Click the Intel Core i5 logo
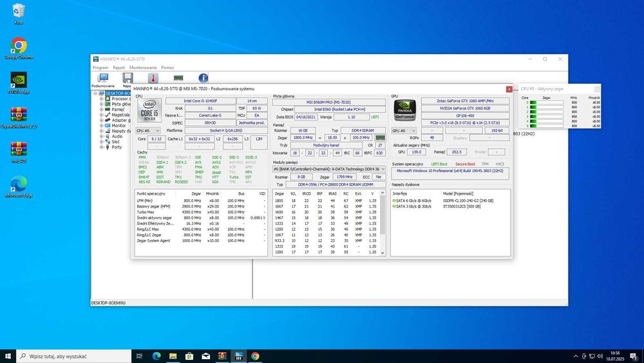The image size is (644, 363). [x=149, y=111]
